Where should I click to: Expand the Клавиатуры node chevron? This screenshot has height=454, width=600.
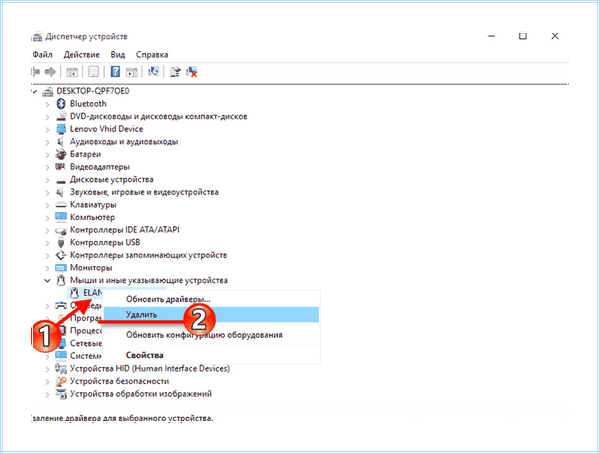coord(47,205)
